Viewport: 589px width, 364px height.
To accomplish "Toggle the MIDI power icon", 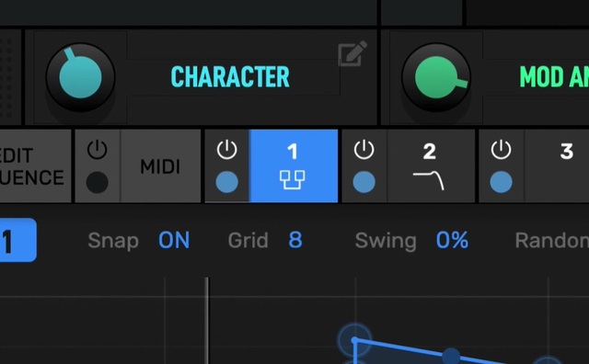I will pyautogui.click(x=98, y=150).
